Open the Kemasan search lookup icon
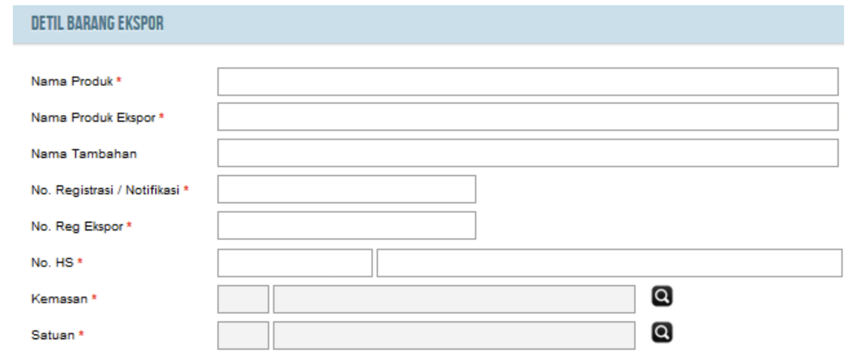Image resolution: width=868 pixels, height=364 pixels. [661, 296]
